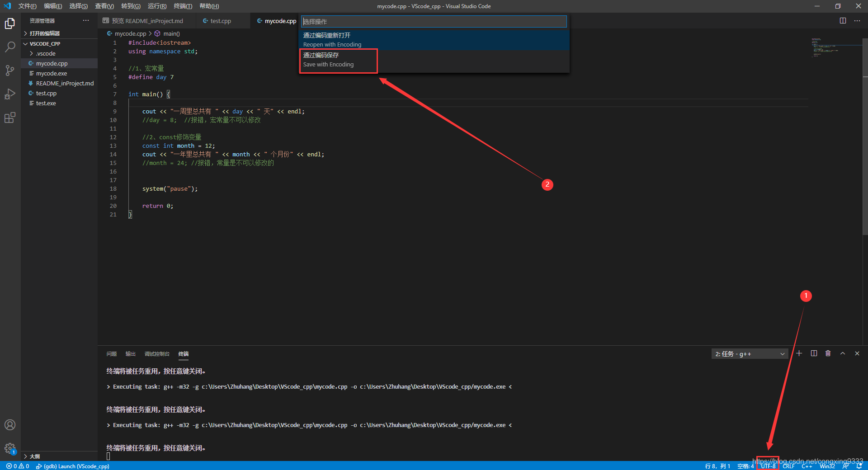
Task: Open the Run and Debug view
Action: click(10, 94)
